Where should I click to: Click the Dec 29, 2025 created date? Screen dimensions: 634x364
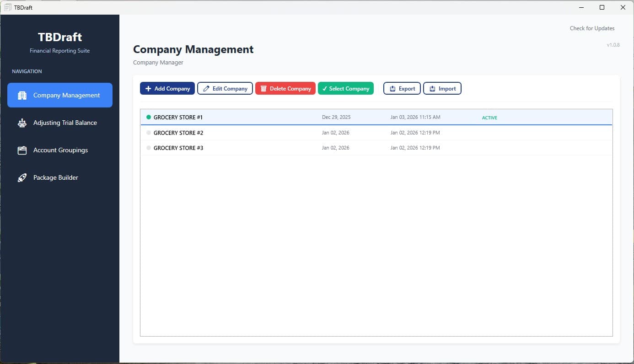[x=336, y=117]
